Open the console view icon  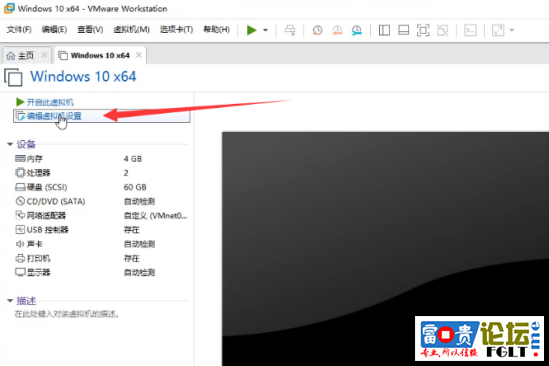(470, 30)
